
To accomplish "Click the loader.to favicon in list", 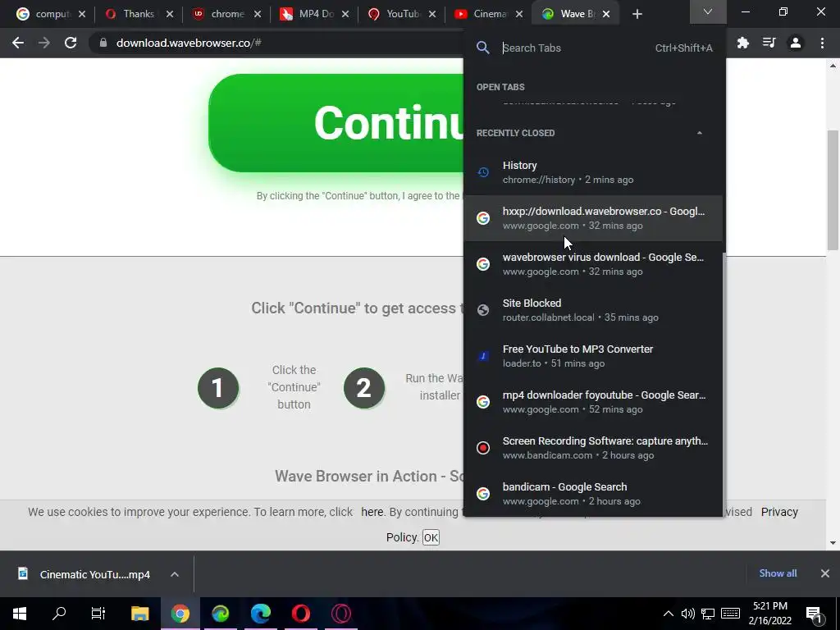I will pos(483,356).
